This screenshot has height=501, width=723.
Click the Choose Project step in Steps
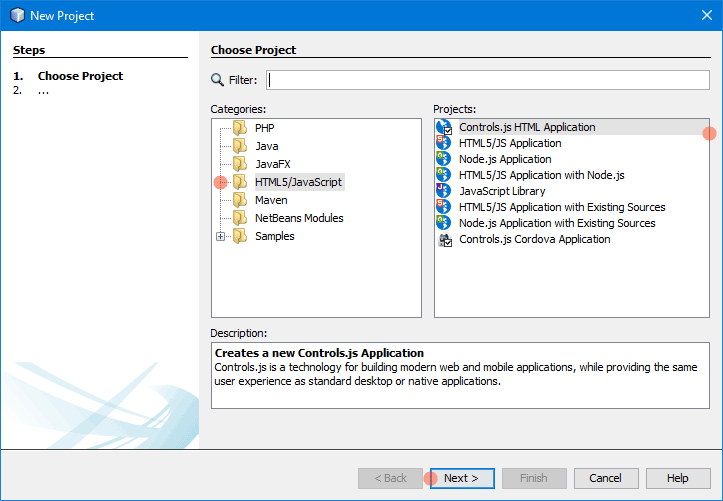pyautogui.click(x=80, y=76)
